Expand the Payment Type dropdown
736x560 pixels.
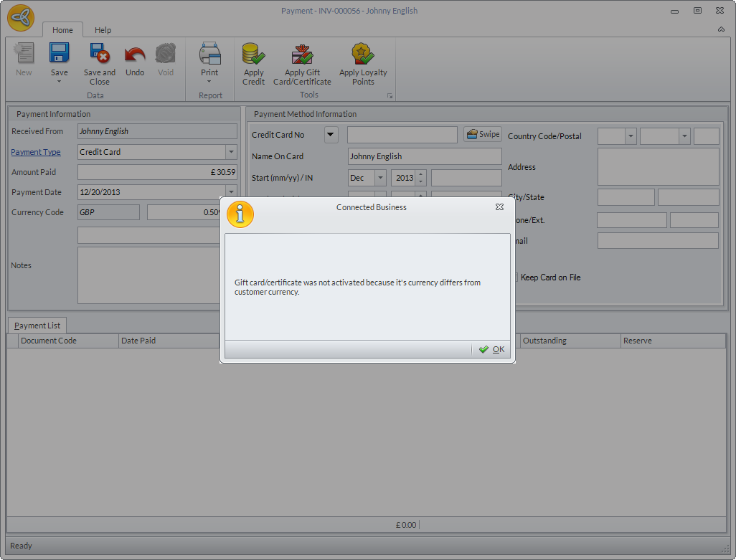pos(231,152)
